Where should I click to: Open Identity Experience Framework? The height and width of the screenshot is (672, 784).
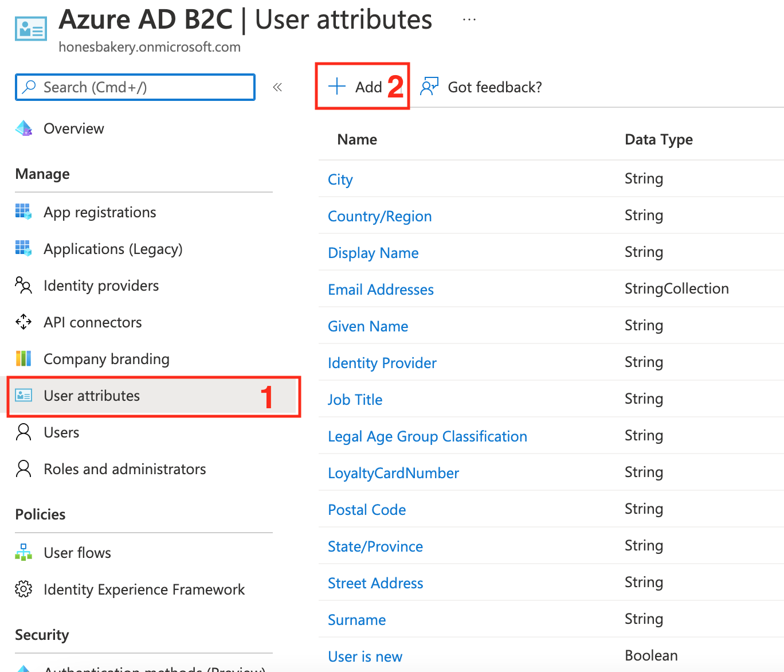pos(144,589)
